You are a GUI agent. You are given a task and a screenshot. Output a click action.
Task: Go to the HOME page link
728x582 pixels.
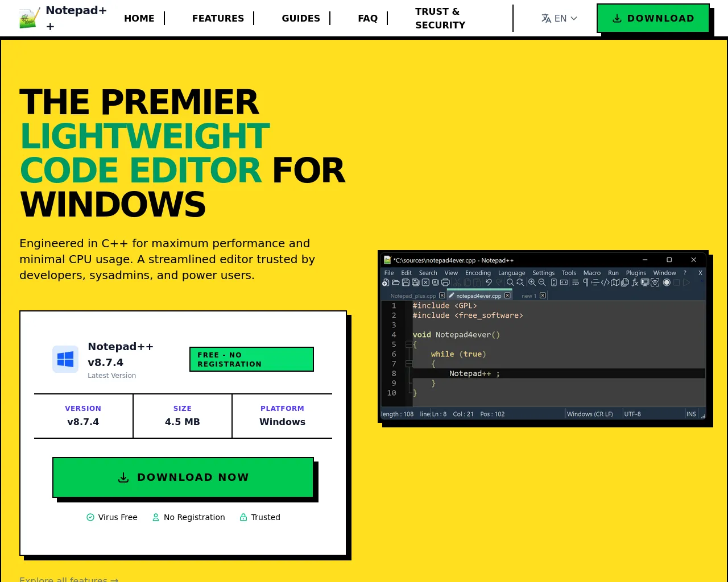point(139,18)
